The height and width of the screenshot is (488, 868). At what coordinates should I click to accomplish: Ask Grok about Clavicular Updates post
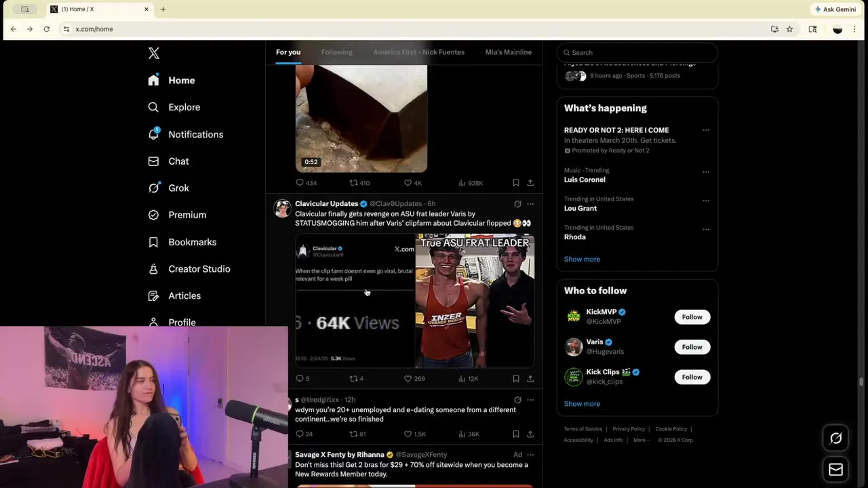517,203
